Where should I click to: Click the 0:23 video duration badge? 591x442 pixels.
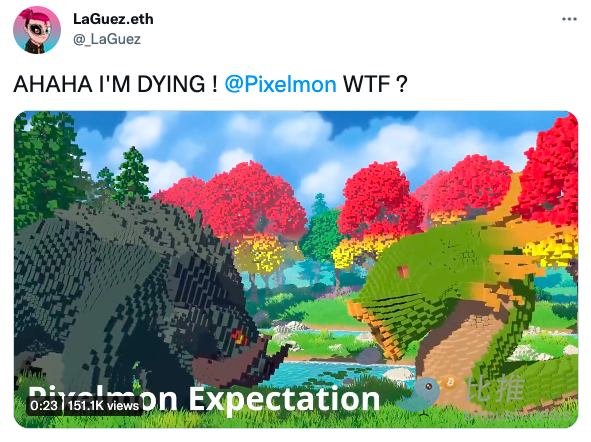pyautogui.click(x=44, y=405)
